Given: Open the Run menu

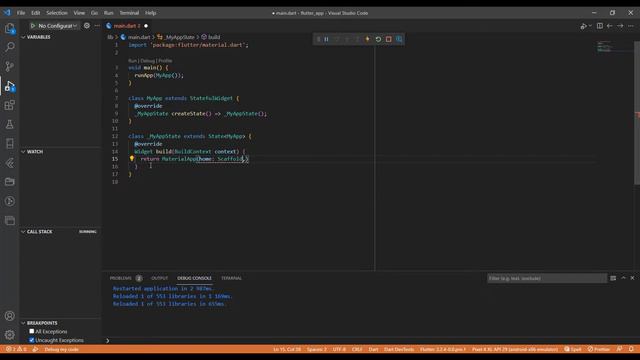Looking at the screenshot, I should click(108, 13).
